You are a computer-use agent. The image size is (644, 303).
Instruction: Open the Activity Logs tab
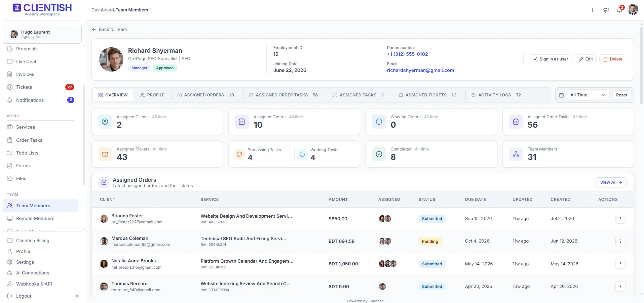point(496,95)
